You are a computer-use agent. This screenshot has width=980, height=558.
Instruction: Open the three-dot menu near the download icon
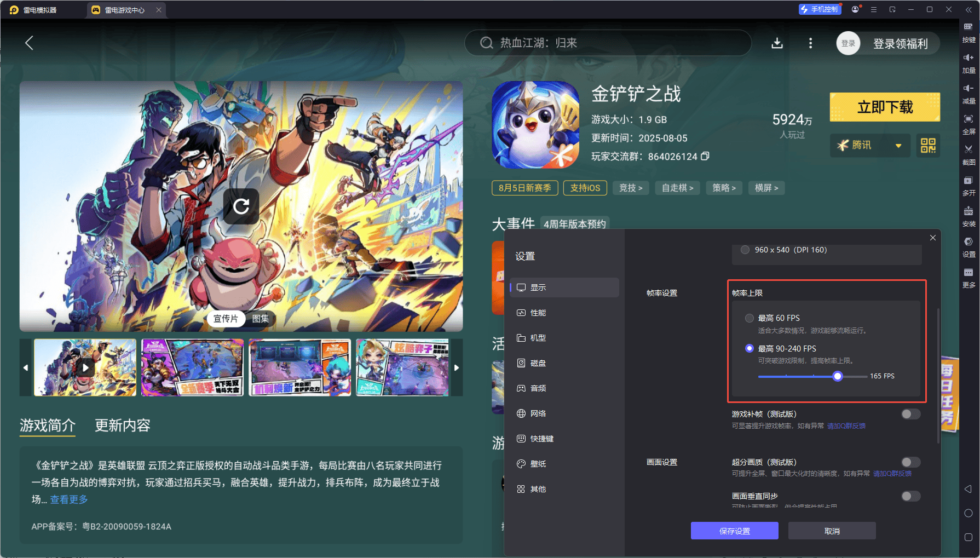pyautogui.click(x=810, y=43)
